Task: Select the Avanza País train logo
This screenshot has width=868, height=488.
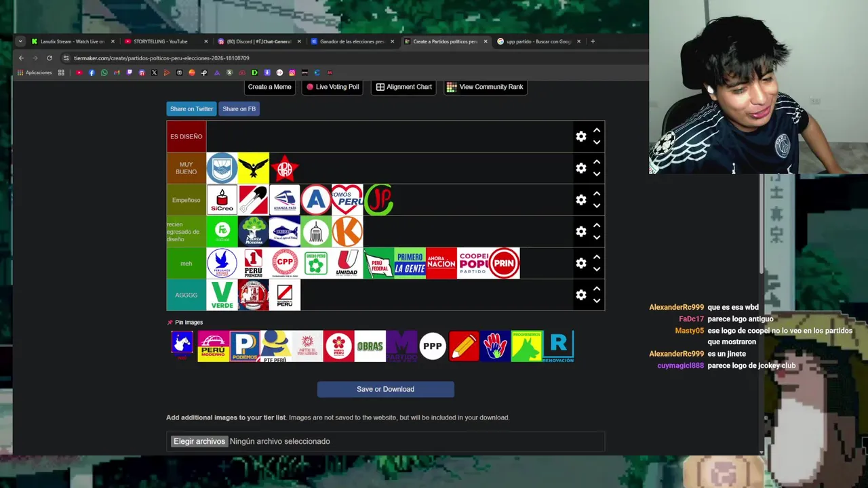Action: pyautogui.click(x=285, y=200)
